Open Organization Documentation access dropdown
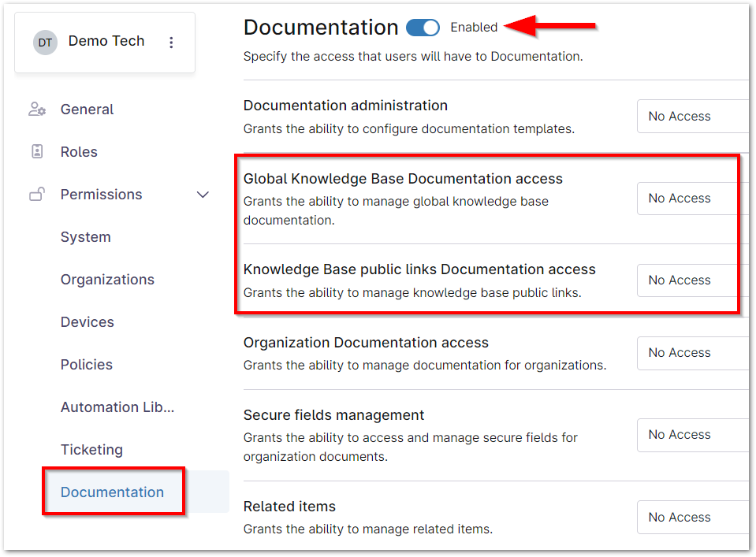 [692, 353]
